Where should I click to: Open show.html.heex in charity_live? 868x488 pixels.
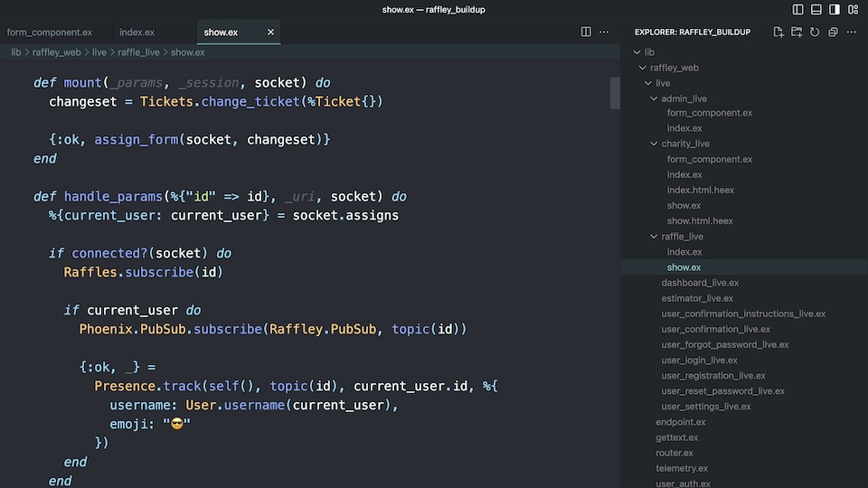(700, 221)
